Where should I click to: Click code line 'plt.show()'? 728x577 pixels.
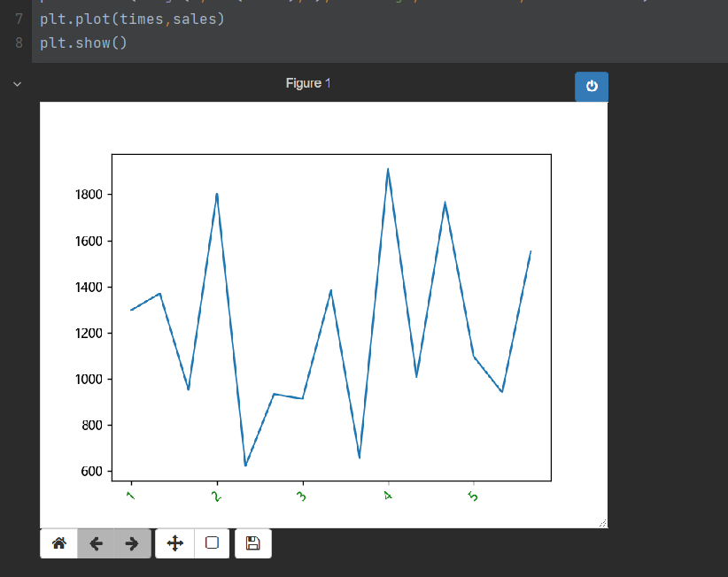[83, 43]
